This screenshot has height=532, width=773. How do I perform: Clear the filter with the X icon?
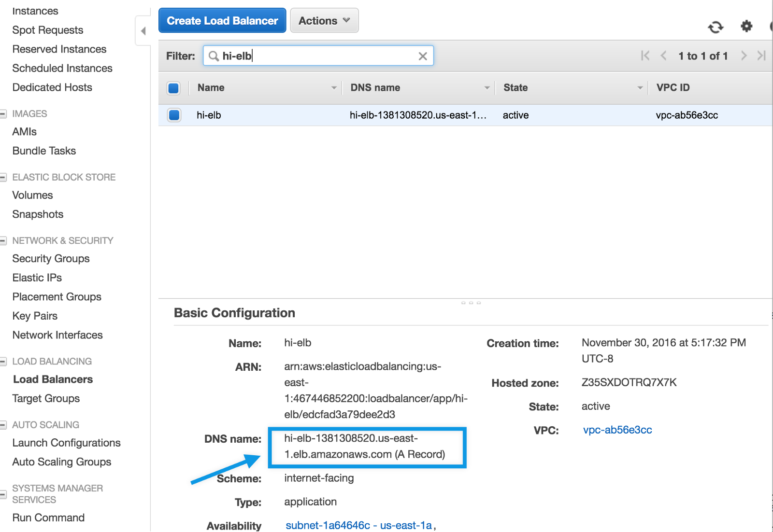click(423, 56)
